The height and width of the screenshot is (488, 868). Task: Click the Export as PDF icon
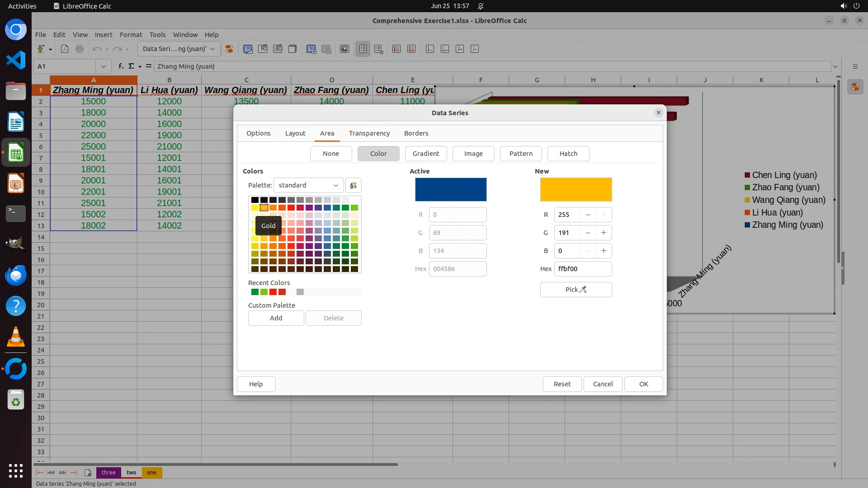[65, 49]
